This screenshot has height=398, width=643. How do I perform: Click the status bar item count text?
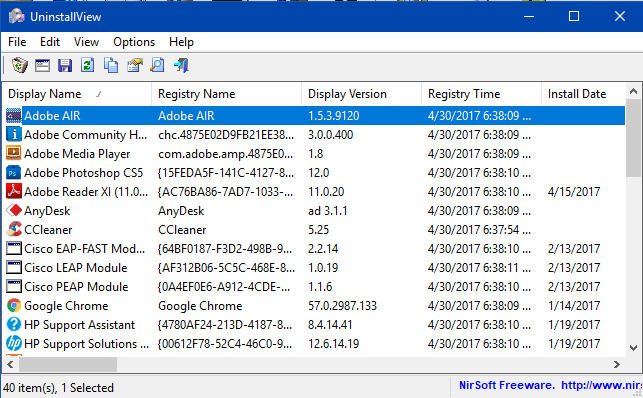[58, 388]
